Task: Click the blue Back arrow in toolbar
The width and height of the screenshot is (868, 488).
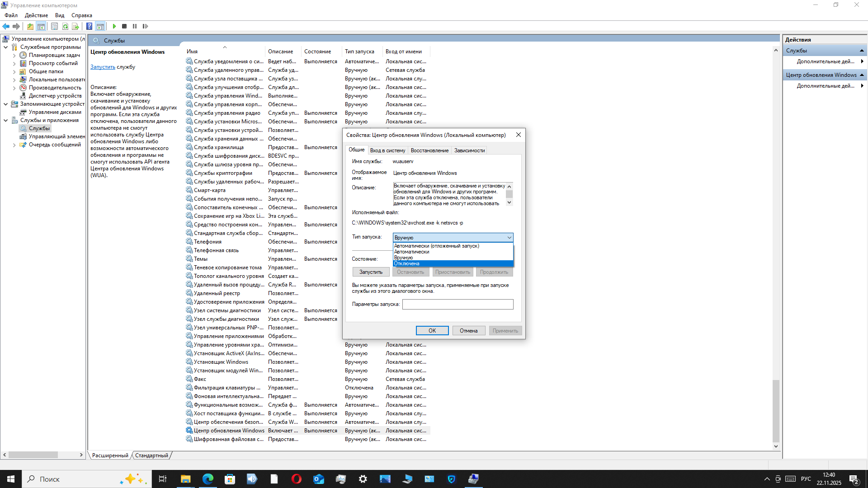Action: click(6, 26)
